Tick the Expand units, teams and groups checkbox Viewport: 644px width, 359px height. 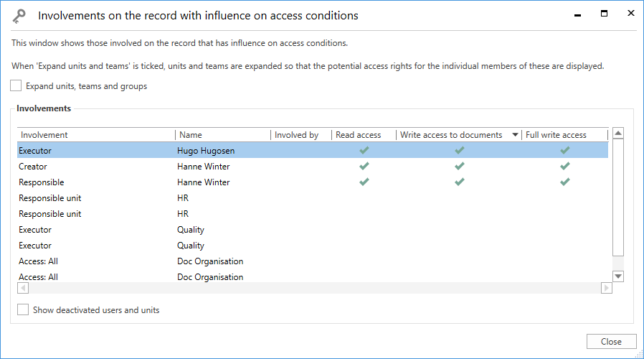point(16,86)
